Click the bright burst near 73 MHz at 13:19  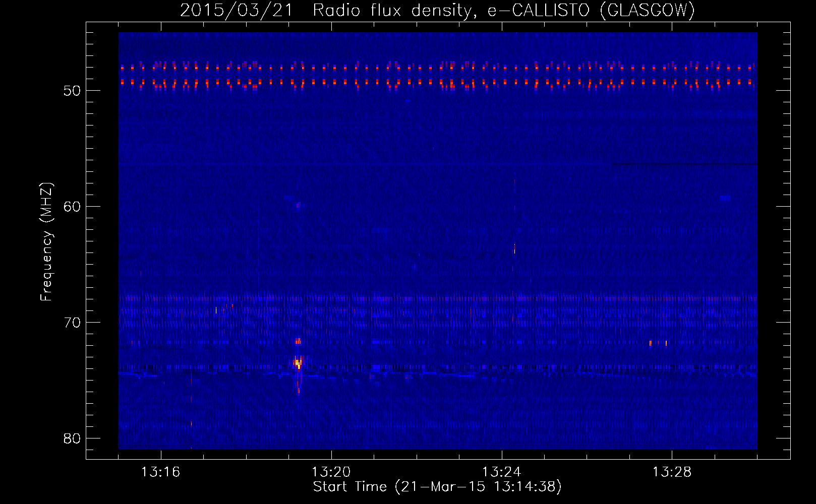click(x=298, y=362)
